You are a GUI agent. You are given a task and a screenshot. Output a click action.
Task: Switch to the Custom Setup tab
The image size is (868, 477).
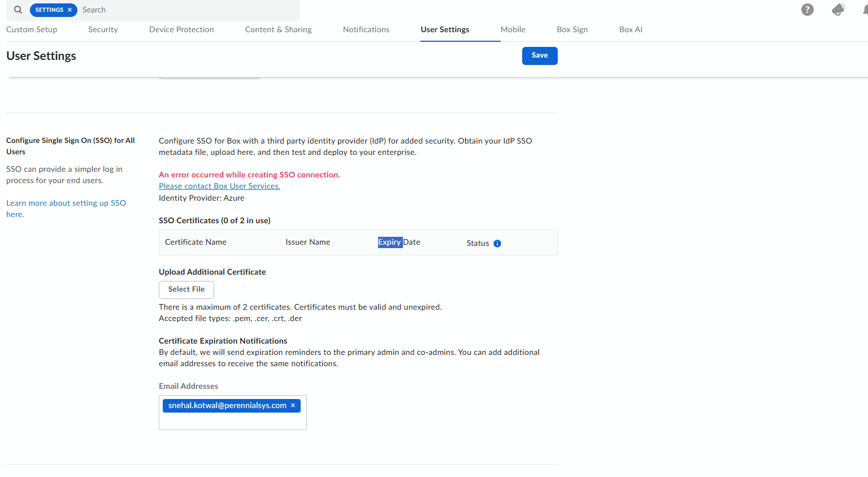coord(32,29)
